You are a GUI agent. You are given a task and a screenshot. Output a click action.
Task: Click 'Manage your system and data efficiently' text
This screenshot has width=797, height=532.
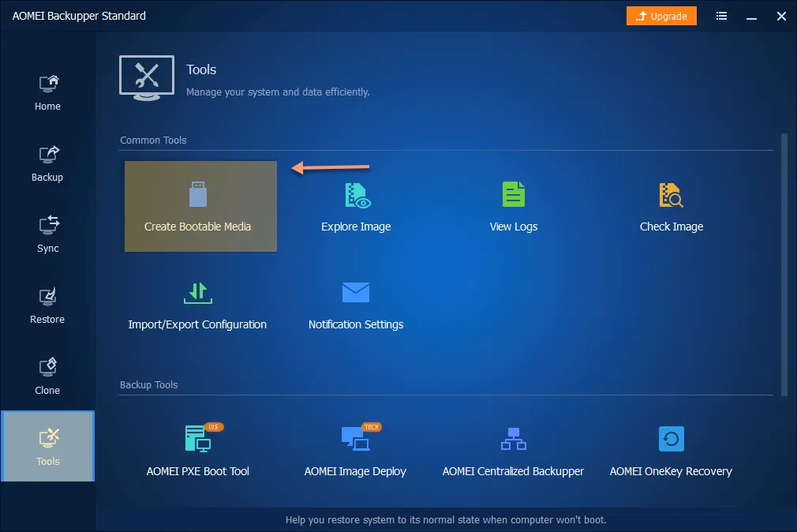278,92
